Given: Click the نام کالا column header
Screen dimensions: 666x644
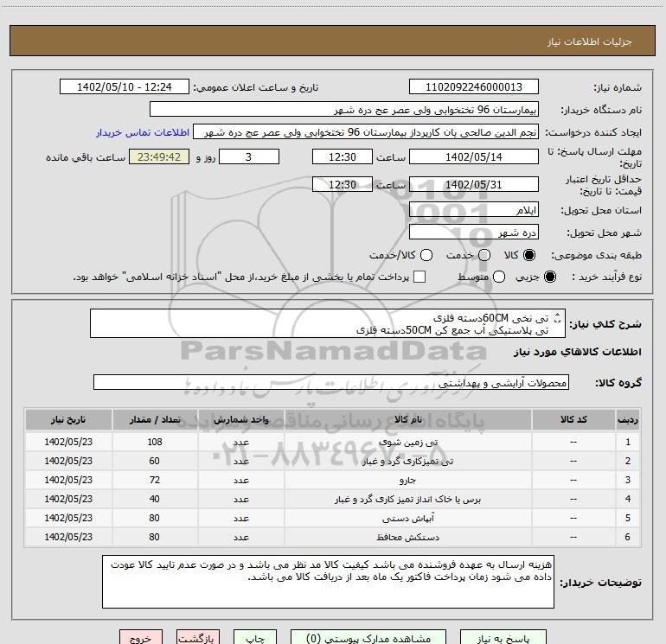Looking at the screenshot, I should tap(407, 419).
